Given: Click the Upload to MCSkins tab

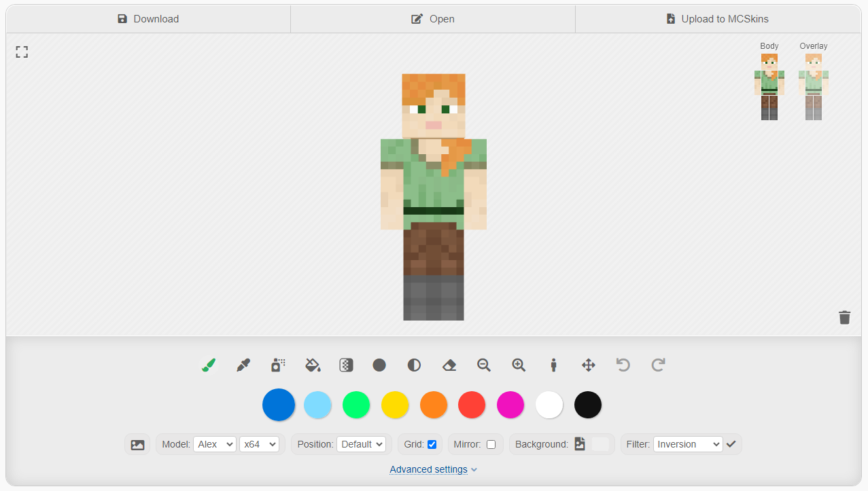Looking at the screenshot, I should [717, 19].
